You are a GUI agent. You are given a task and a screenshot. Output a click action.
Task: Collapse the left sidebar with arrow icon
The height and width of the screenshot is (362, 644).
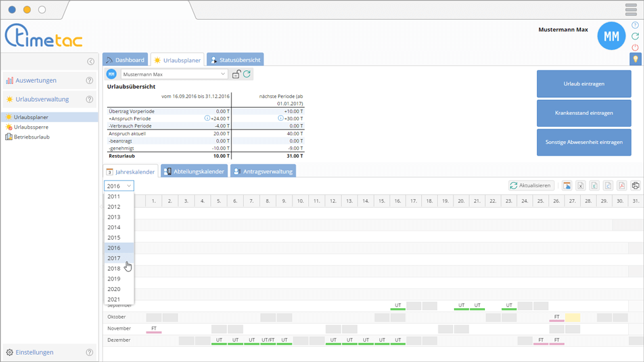coord(91,62)
